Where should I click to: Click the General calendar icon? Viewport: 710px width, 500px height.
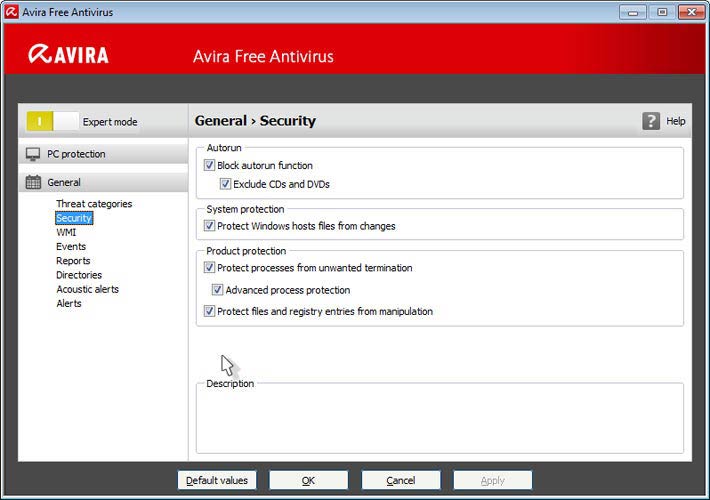(33, 182)
